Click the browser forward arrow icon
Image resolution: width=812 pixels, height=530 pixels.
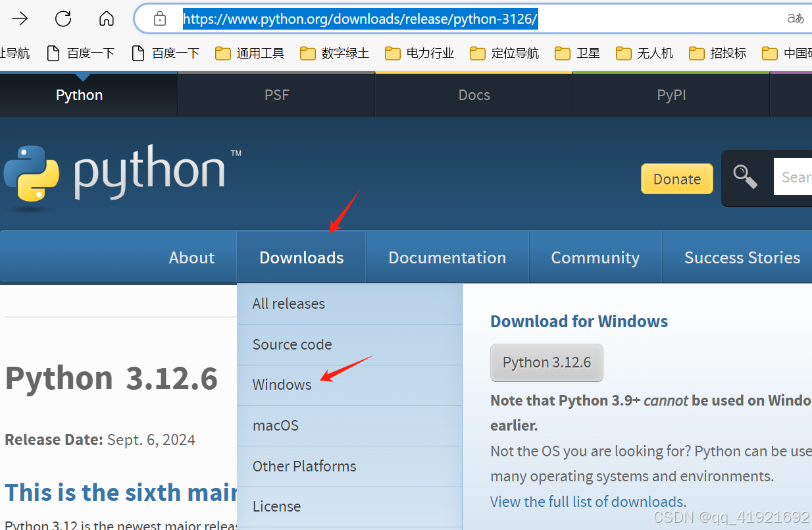(x=20, y=18)
